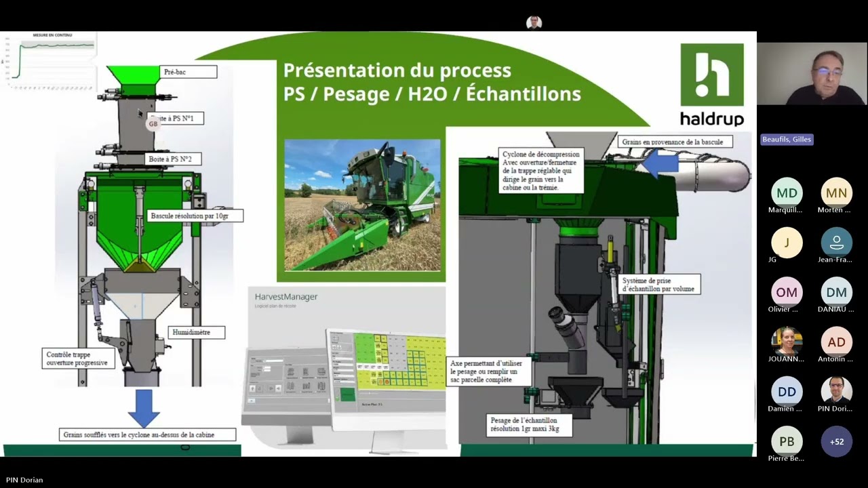The width and height of the screenshot is (868, 488).
Task: Open JOUANN... participant photo tile
Action: tap(787, 342)
